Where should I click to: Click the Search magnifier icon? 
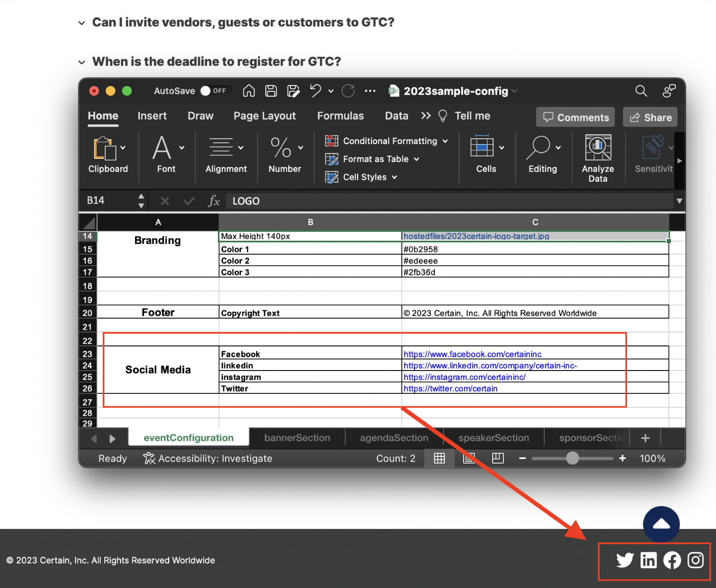click(x=641, y=91)
